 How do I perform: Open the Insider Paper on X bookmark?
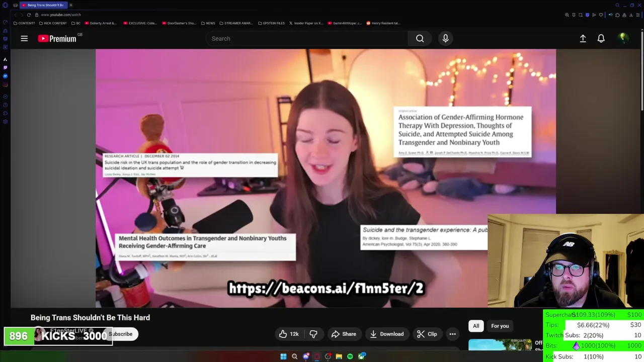pos(306,23)
